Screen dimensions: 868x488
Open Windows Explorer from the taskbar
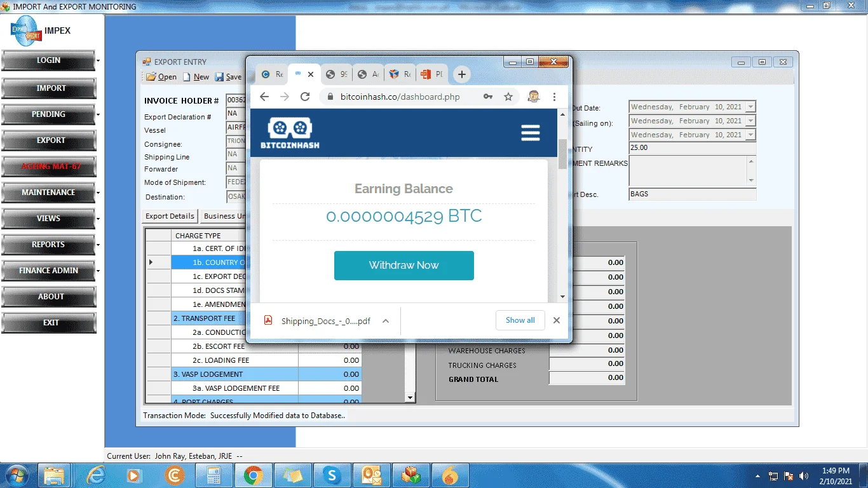(54, 475)
